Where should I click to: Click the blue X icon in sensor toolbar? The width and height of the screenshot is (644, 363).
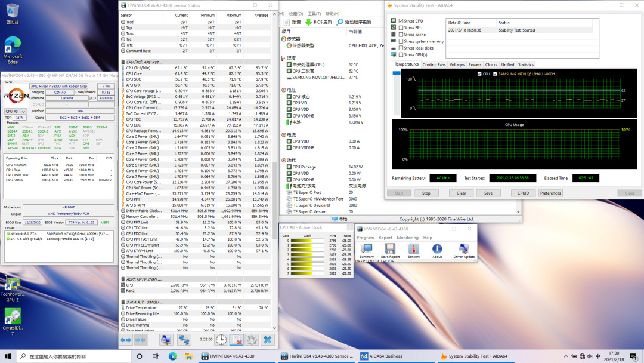[x=268, y=339]
